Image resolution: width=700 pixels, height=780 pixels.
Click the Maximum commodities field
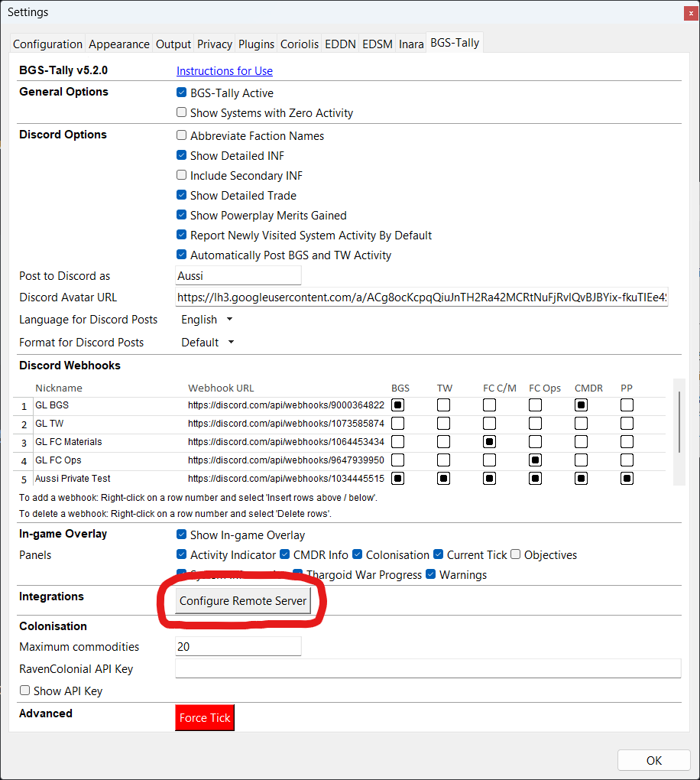(x=238, y=646)
